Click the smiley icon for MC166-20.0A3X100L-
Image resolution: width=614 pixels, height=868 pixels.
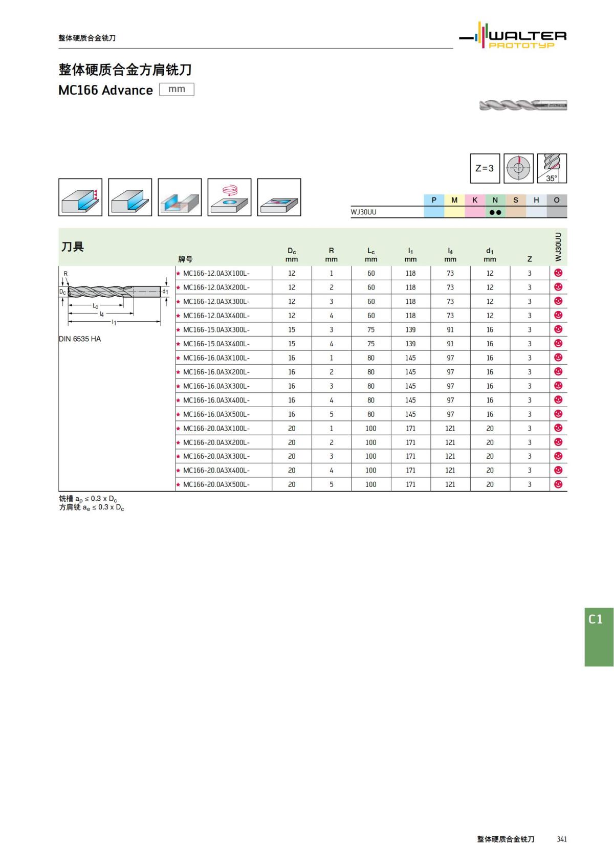pyautogui.click(x=558, y=428)
